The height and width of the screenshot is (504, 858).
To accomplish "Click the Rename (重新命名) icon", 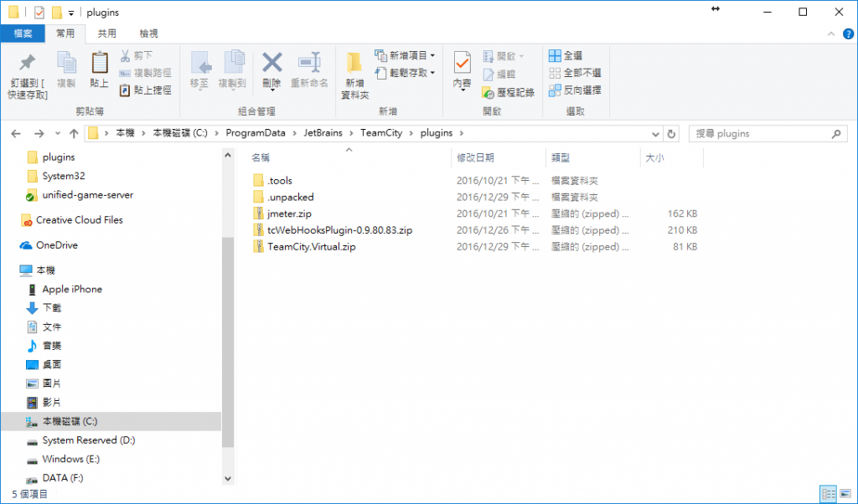I will 309,63.
